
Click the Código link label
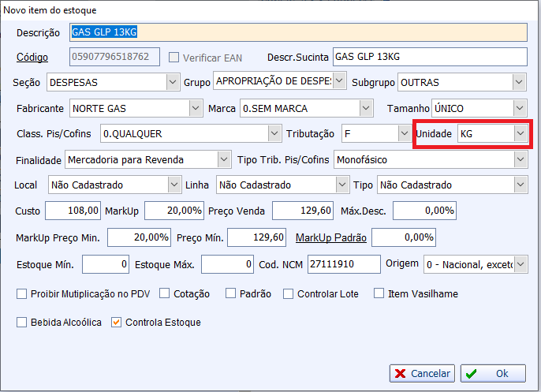click(x=32, y=58)
